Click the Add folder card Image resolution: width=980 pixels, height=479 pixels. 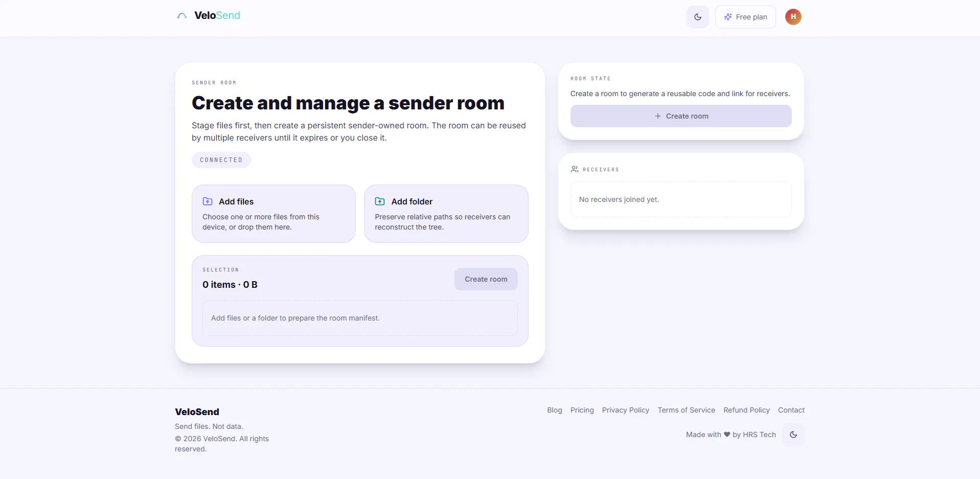pos(446,214)
